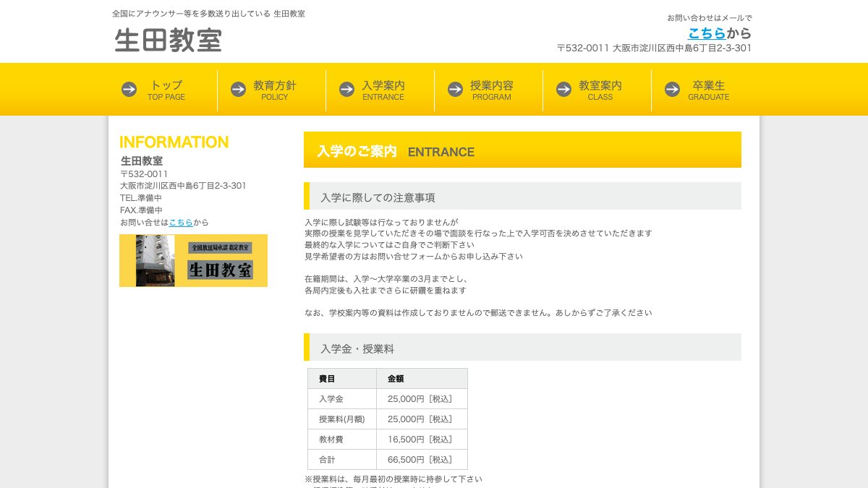Click the 費目 table header cell
The width and height of the screenshot is (868, 488).
(x=342, y=379)
